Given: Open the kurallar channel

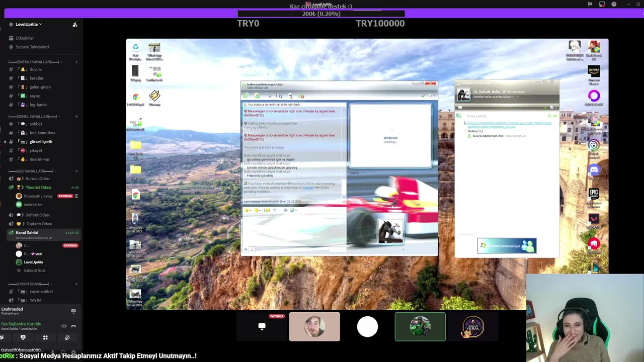Looking at the screenshot, I should point(36,78).
